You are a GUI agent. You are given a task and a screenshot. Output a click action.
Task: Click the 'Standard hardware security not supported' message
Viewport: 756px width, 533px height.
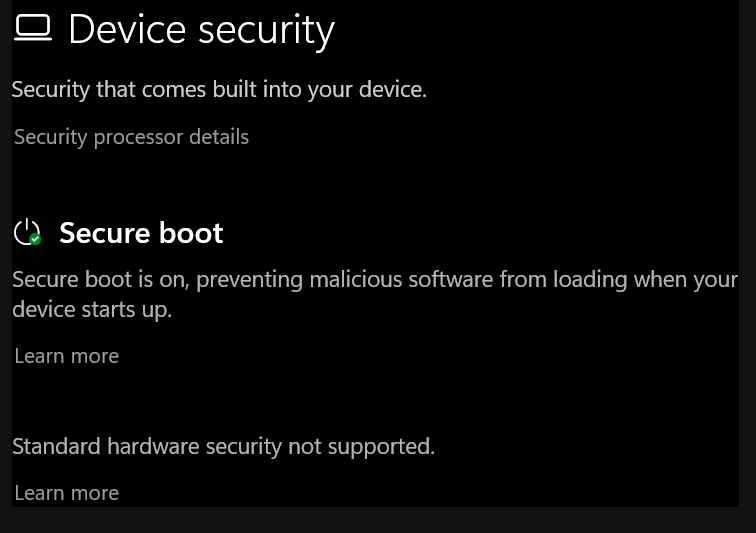point(223,447)
